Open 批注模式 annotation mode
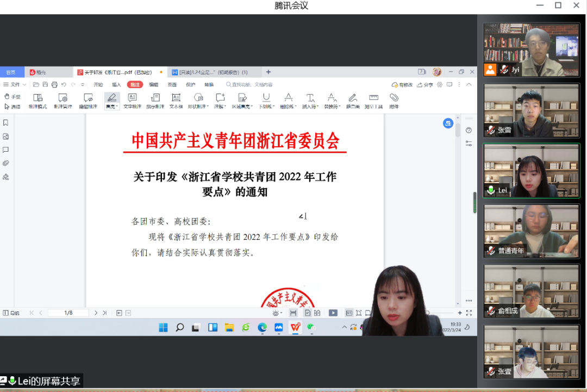 pyautogui.click(x=38, y=101)
